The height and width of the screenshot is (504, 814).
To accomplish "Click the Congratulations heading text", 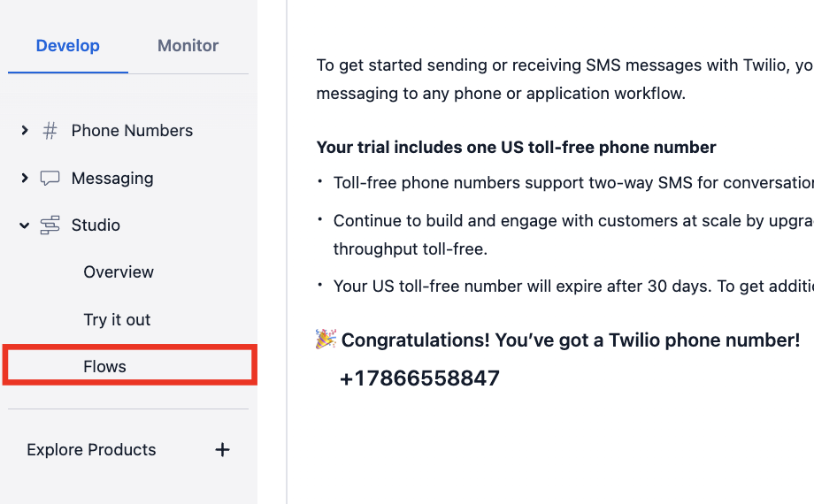I will 571,340.
